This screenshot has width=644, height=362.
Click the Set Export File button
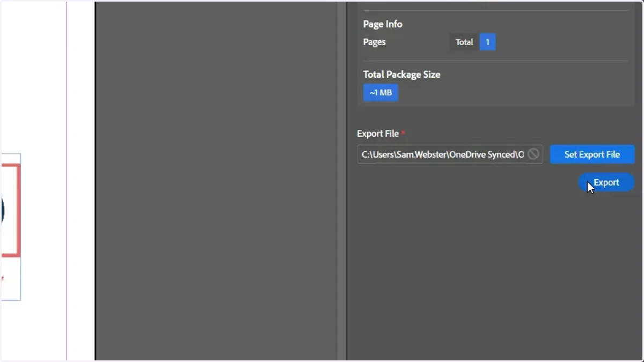coord(592,154)
